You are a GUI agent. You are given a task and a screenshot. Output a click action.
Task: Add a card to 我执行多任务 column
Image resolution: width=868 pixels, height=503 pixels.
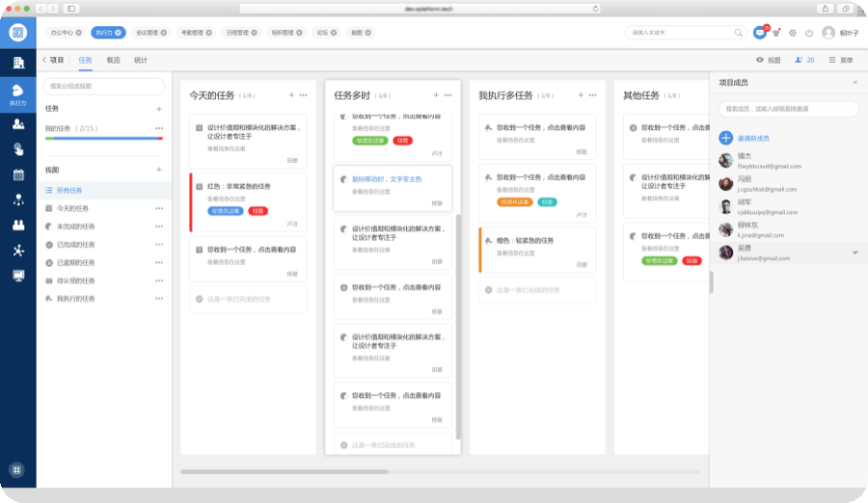coord(581,95)
